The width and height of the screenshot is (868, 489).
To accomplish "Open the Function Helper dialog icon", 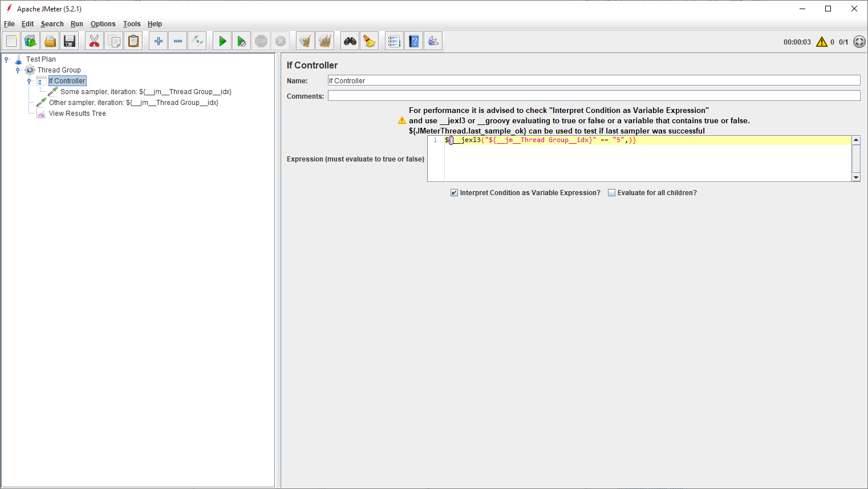I will coord(395,41).
